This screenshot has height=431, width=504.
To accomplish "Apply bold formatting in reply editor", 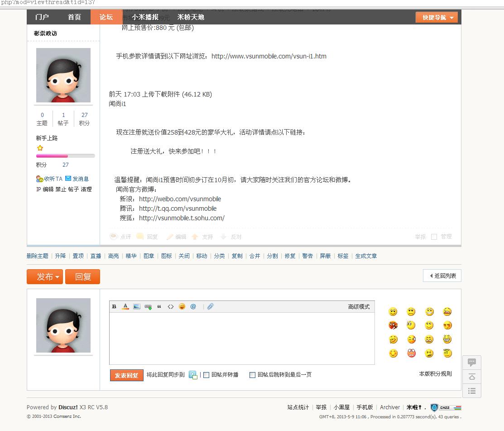I will (x=114, y=306).
